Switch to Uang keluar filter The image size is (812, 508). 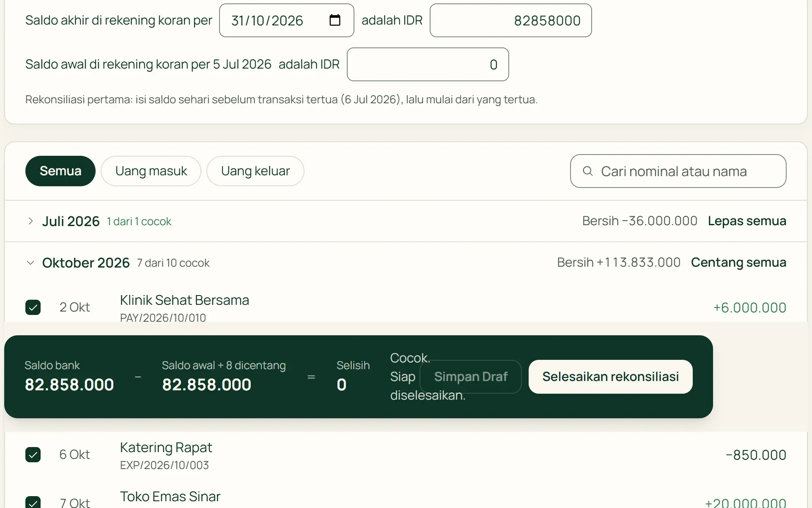(x=255, y=171)
